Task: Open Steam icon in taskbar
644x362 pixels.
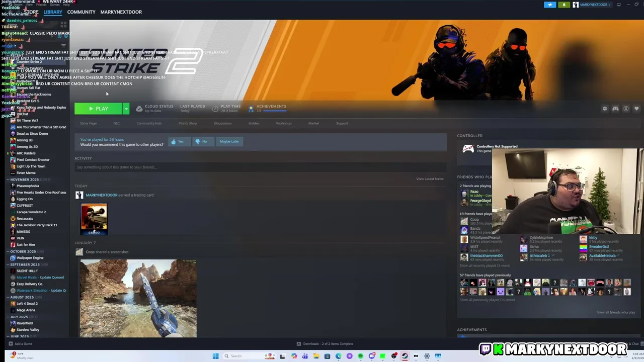Action: pyautogui.click(x=405, y=356)
